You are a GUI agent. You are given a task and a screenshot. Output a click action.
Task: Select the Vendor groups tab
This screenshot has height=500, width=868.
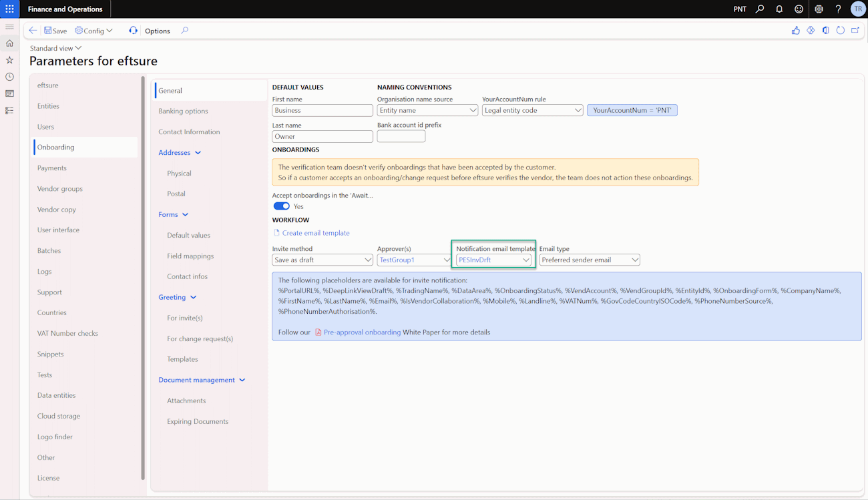[85, 189]
